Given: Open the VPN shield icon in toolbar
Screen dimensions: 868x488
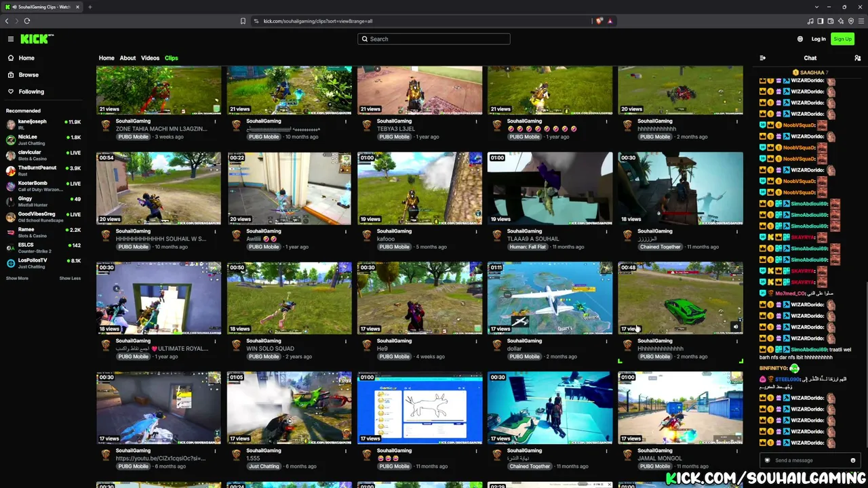Looking at the screenshot, I should pos(851,21).
